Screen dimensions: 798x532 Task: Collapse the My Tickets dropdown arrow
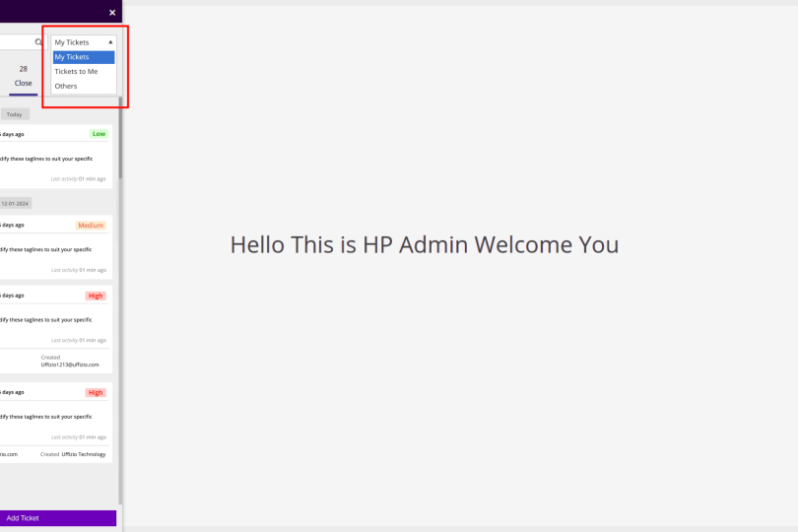(110, 42)
